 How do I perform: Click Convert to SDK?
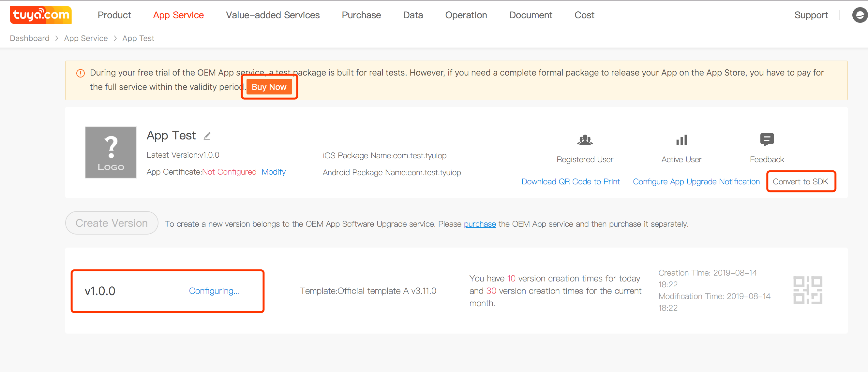[800, 182]
